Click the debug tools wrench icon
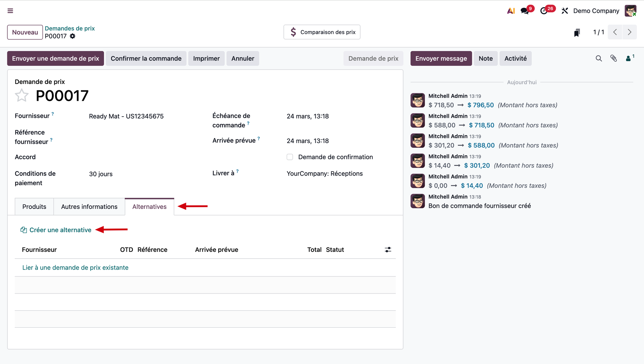The height and width of the screenshot is (364, 644). 565,11
